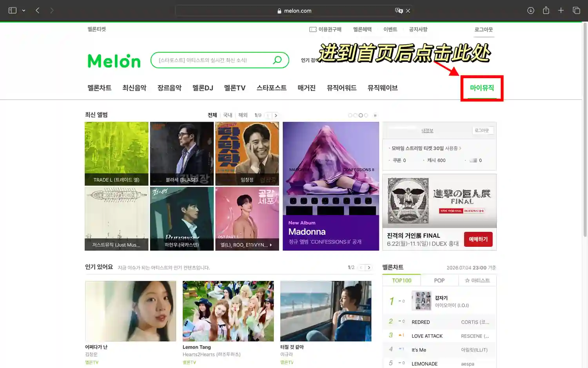This screenshot has height=368, width=588.
Task: Click 로그아웃 at top right
Action: tap(484, 29)
